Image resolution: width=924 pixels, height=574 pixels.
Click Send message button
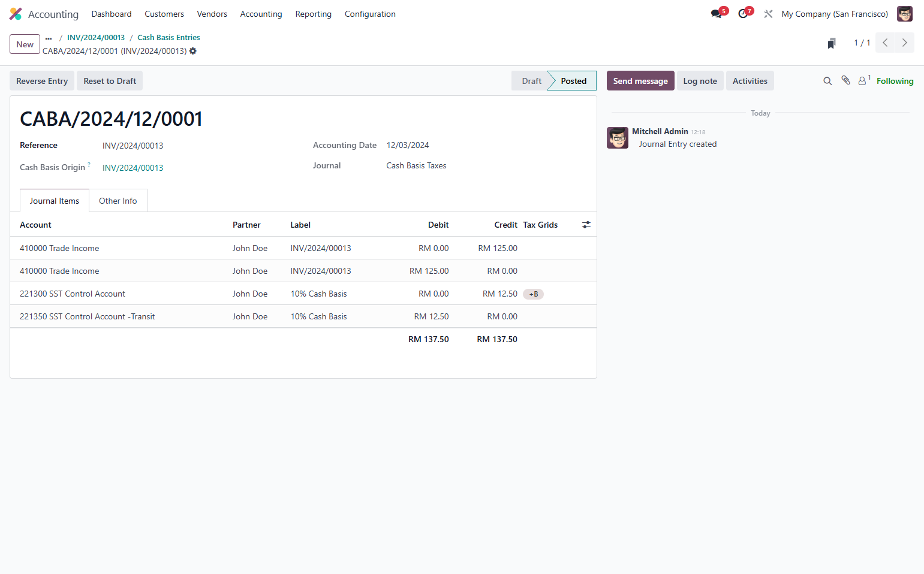pos(640,81)
